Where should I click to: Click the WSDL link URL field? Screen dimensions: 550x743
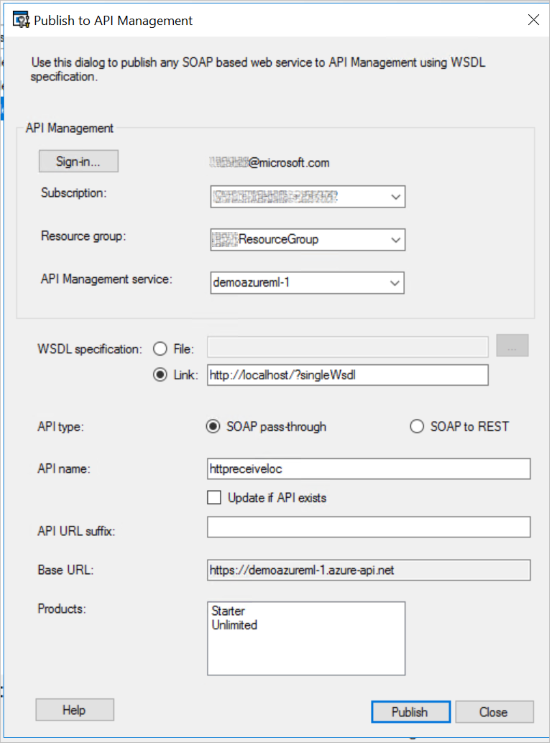click(x=348, y=375)
